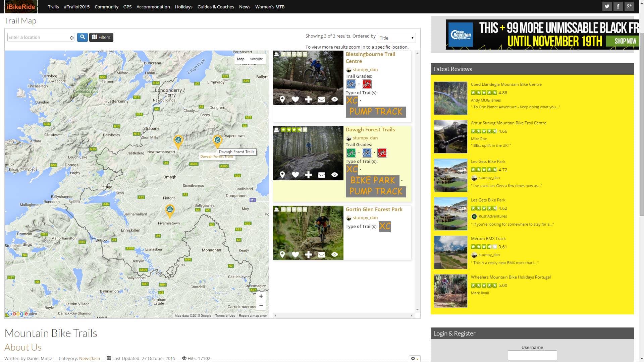Switch map to Satellite view
This screenshot has height=362, width=644.
click(256, 59)
